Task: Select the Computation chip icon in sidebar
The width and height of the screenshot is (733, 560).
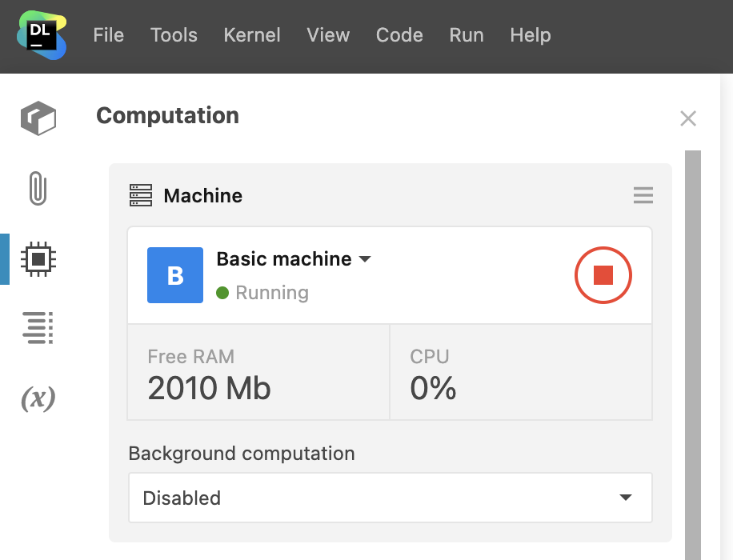Action: pos(38,259)
